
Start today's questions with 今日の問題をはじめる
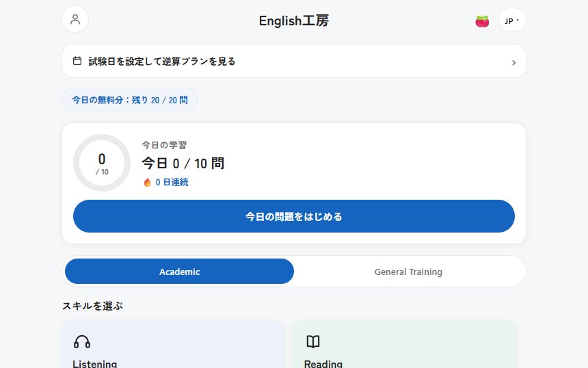(293, 216)
